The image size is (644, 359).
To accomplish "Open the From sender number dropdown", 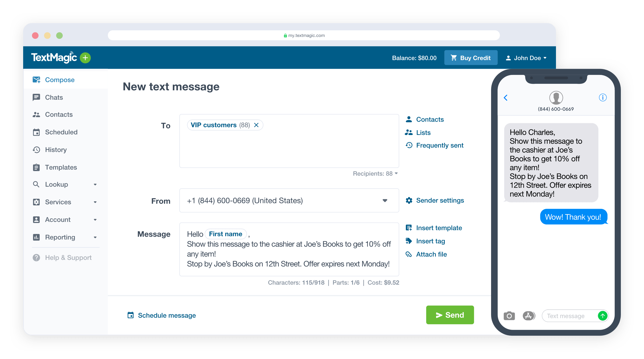I will pyautogui.click(x=289, y=201).
